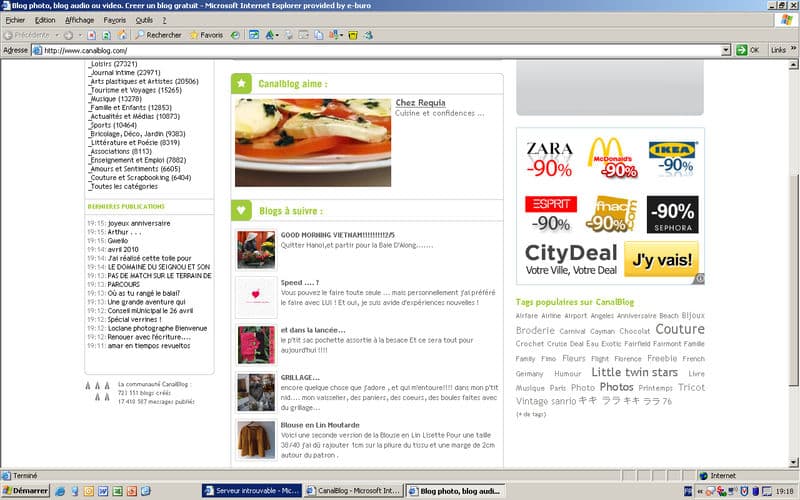Open the Favoris favorites panel
Screen dimensions: 800x500
click(207, 35)
